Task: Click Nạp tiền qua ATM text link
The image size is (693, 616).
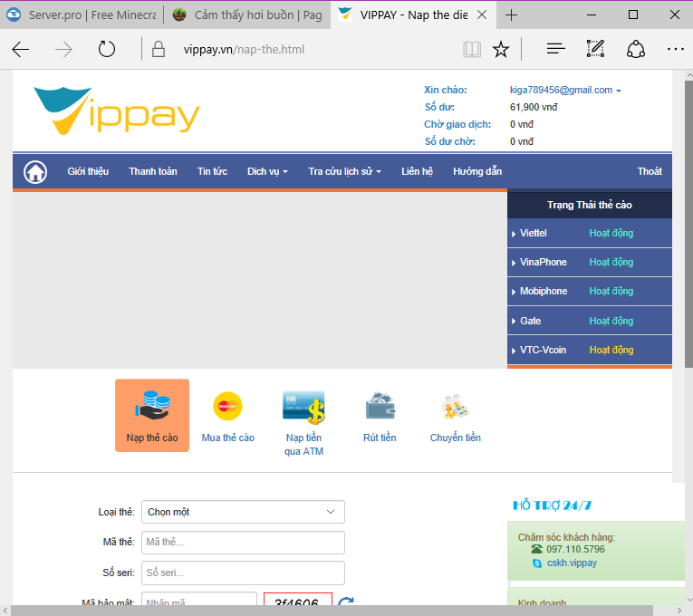Action: point(303,445)
